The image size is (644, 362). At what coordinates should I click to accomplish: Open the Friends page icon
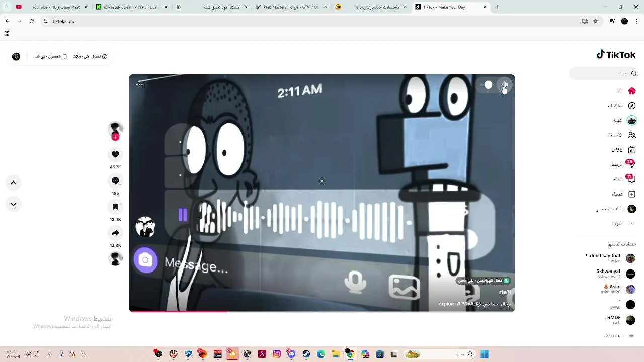click(632, 135)
